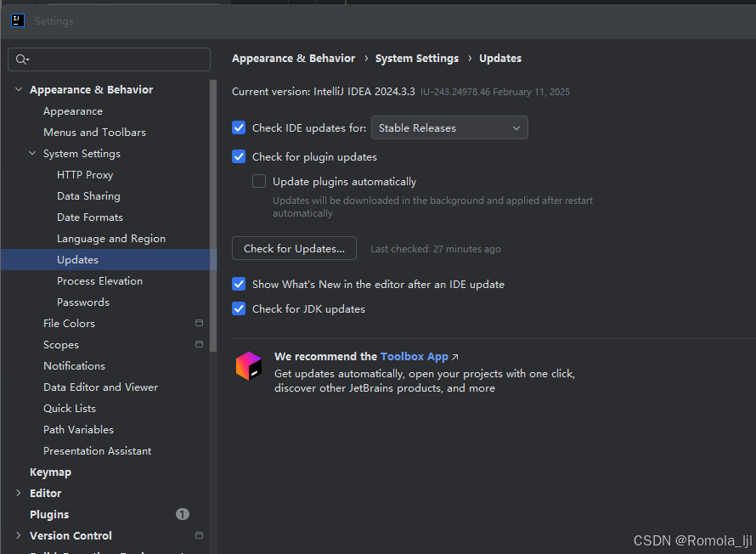Open Notifications settings page
The height and width of the screenshot is (554, 756).
[x=74, y=365]
